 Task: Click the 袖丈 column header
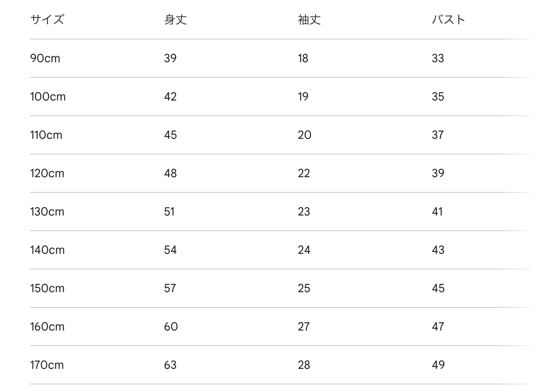[309, 20]
